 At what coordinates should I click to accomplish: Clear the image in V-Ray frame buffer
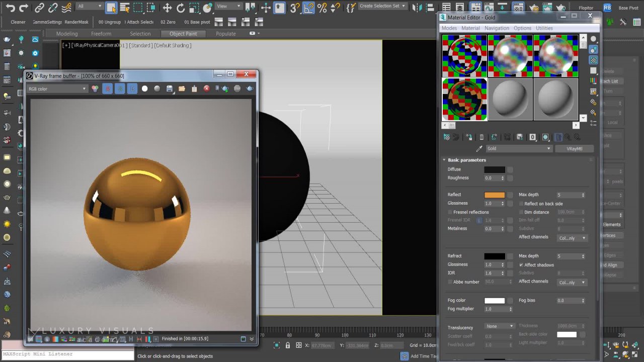(206, 89)
